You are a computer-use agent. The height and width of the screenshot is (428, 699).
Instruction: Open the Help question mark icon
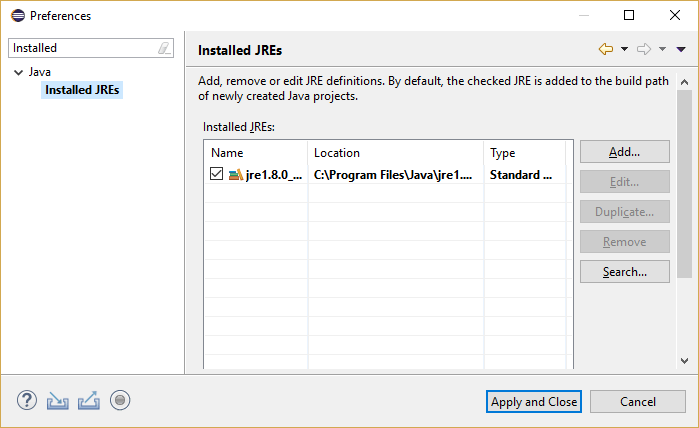pyautogui.click(x=27, y=400)
